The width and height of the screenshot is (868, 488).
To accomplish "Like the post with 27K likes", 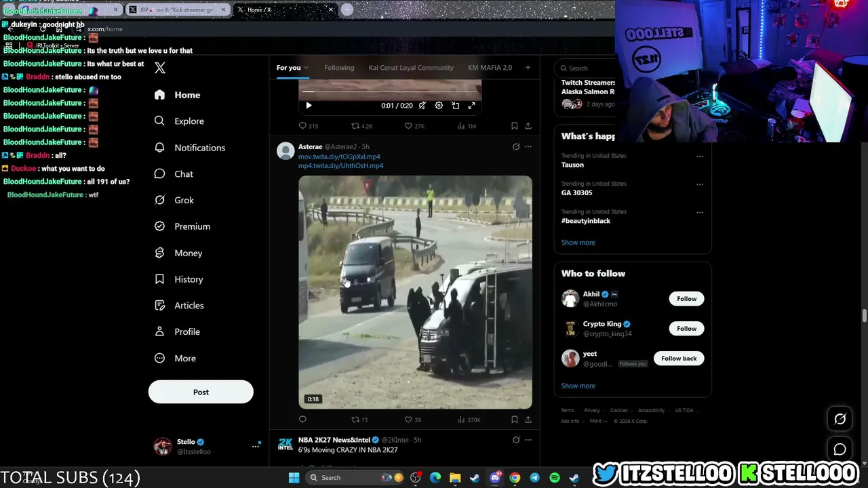I will click(x=414, y=126).
